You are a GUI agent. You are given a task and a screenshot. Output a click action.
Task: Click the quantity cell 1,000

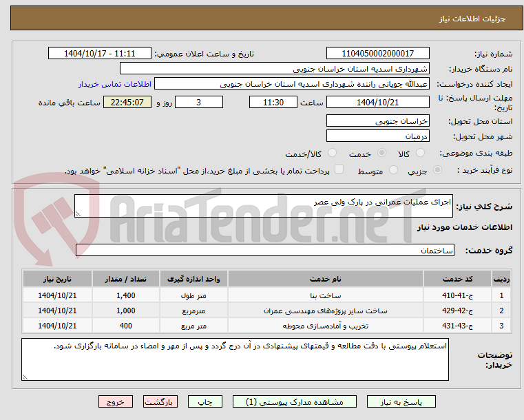pos(125,311)
